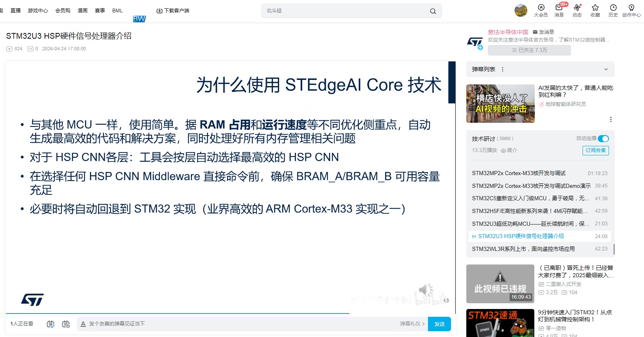This screenshot has width=644, height=337.
Task: Open more options for the AI发展 video card
Action: click(611, 119)
